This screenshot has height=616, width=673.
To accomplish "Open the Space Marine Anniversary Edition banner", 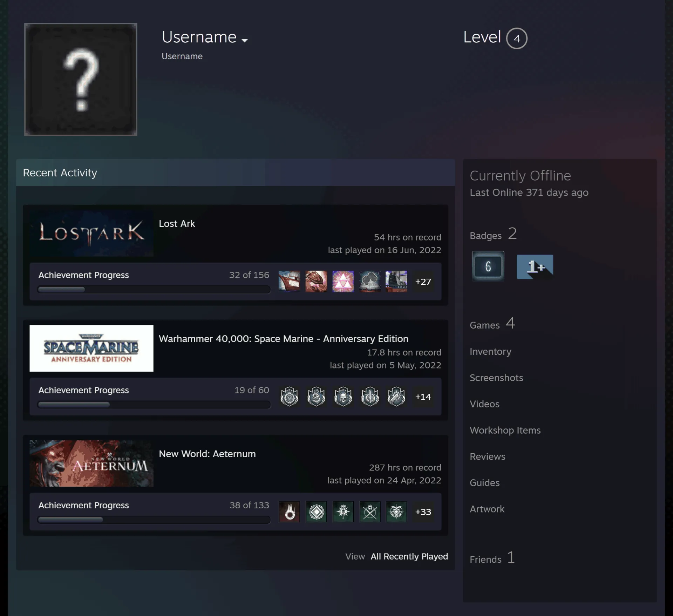I will coord(91,348).
